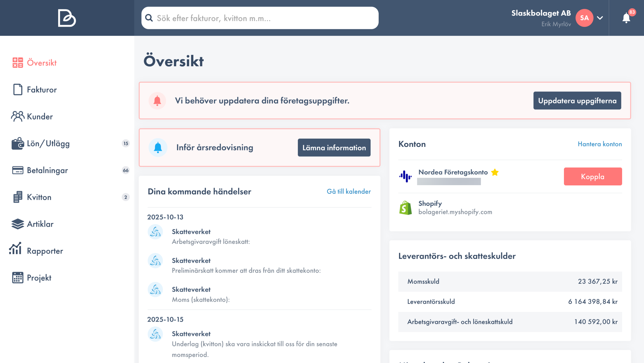Screen dimensions: 644x363
Task: Click the Lön/Utlägg wallet icon
Action: [18, 143]
